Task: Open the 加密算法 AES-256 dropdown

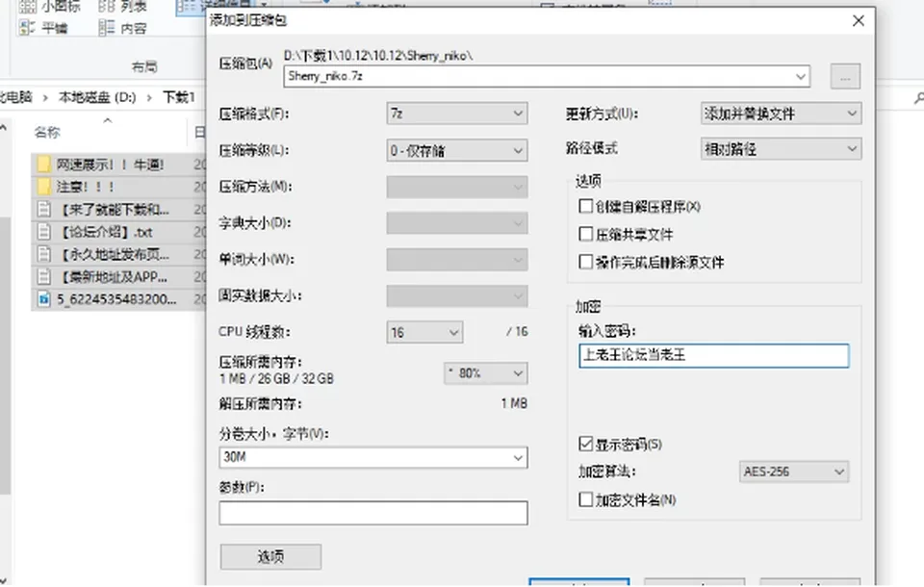Action: [x=794, y=472]
